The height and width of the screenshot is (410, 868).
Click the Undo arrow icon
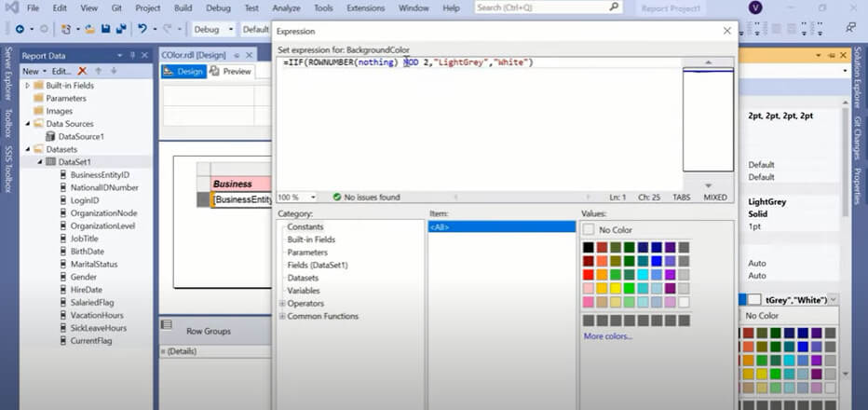[x=142, y=29]
